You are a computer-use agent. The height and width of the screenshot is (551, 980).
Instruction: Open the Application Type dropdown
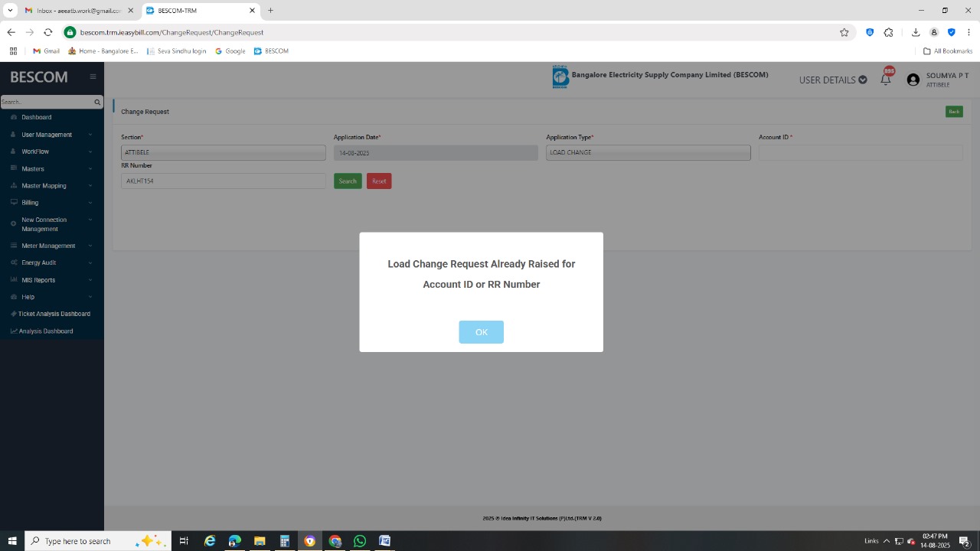pos(648,152)
